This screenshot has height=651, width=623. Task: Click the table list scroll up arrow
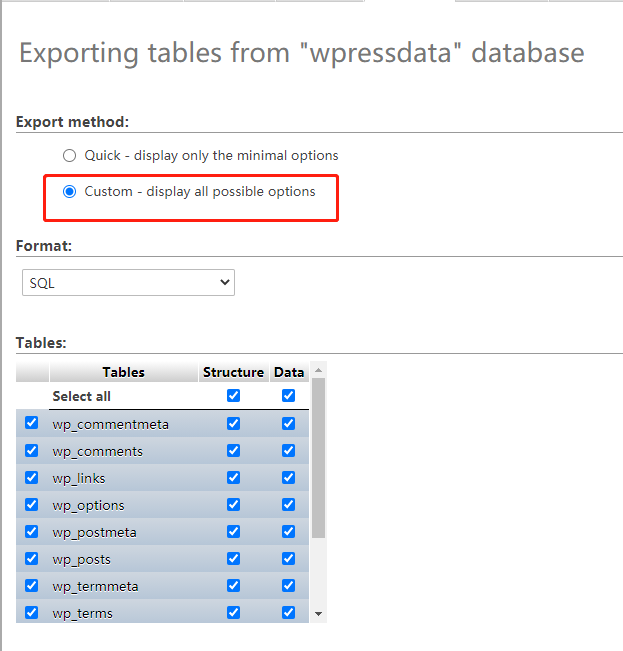pos(319,370)
